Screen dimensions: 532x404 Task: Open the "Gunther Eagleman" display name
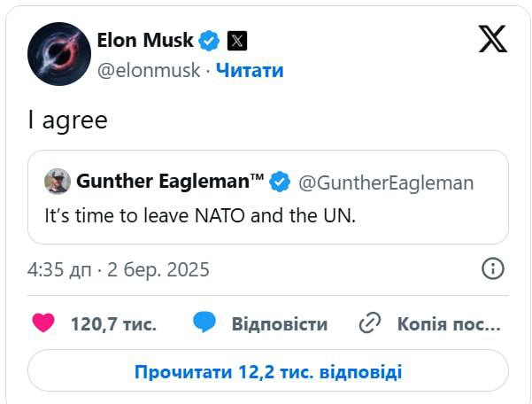[170, 183]
